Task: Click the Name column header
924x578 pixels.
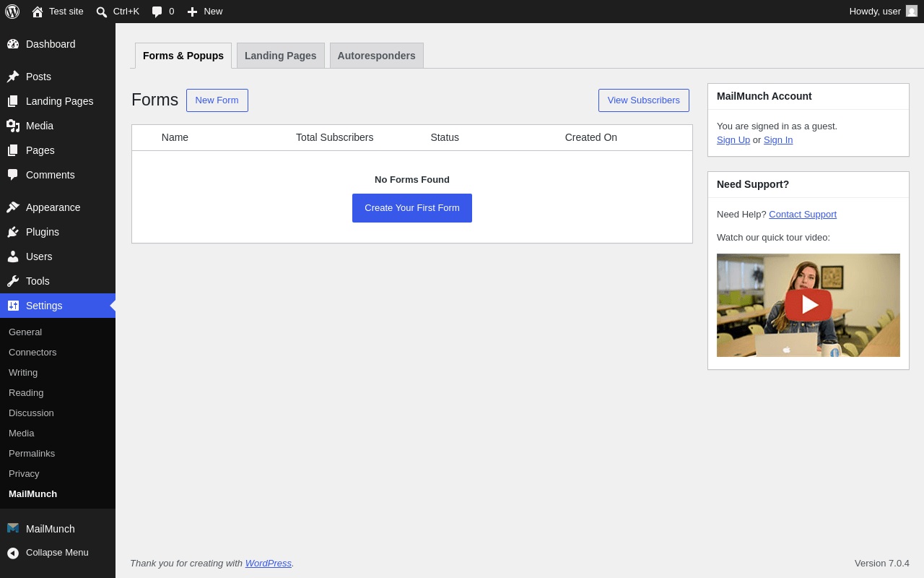Action: (x=175, y=137)
